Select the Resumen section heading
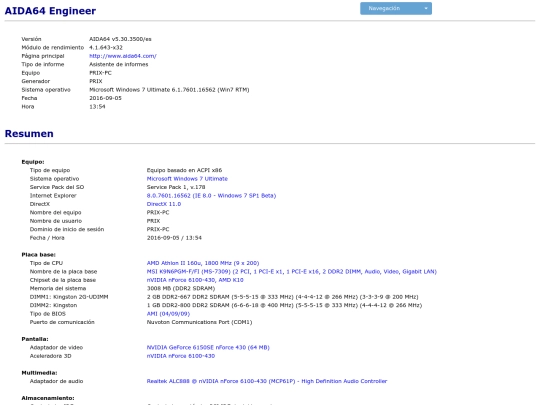The height and width of the screenshot is (405, 540). (29, 134)
